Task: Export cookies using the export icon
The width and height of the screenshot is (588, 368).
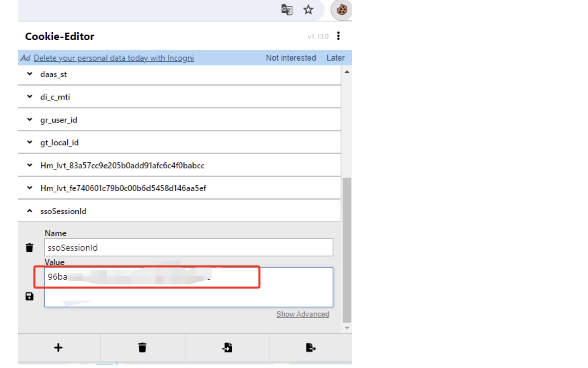Action: pyautogui.click(x=311, y=348)
